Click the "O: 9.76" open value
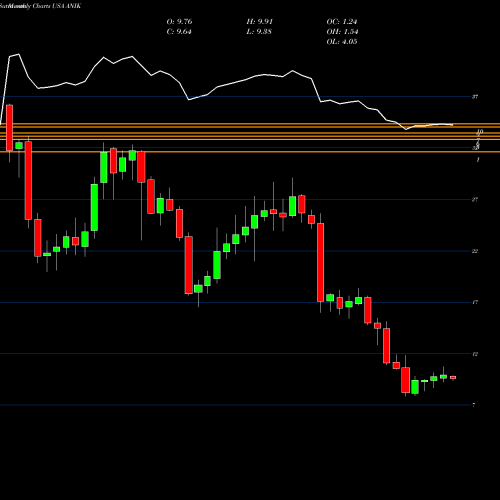Viewport: 500px width, 500px height. click(x=179, y=22)
